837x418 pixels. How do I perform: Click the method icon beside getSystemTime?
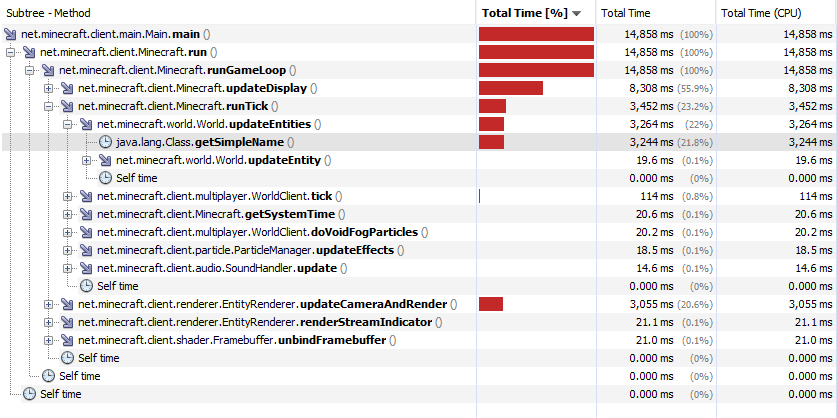(86, 214)
